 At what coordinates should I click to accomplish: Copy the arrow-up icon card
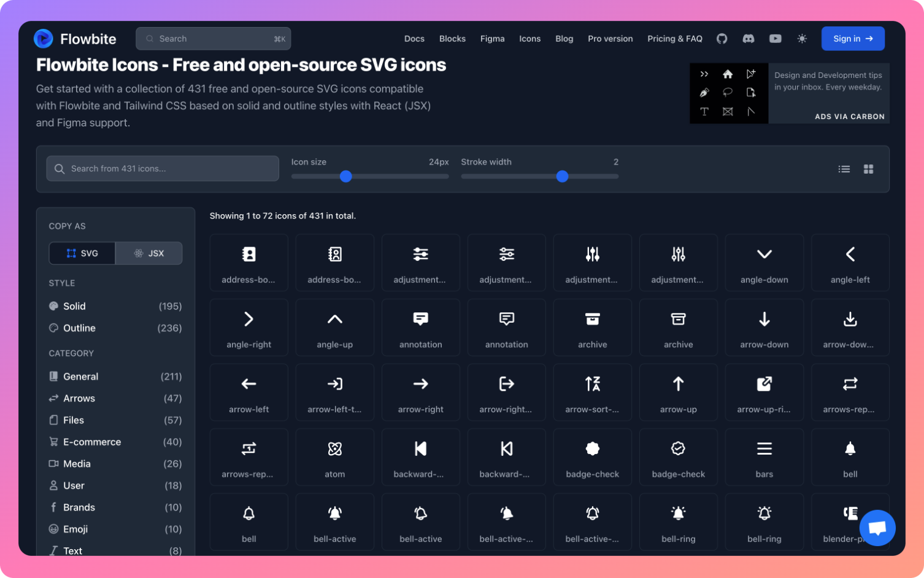[x=679, y=393]
